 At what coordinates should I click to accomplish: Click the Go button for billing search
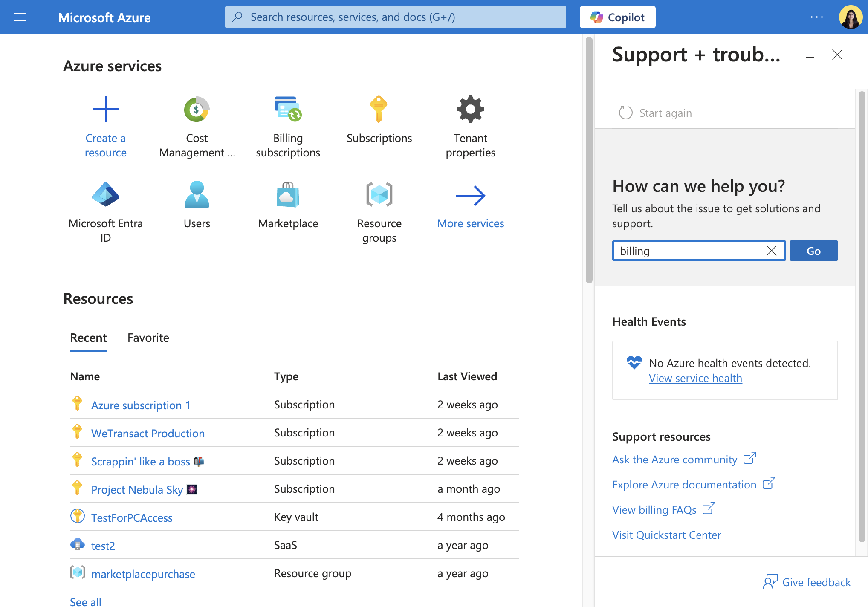(x=813, y=251)
